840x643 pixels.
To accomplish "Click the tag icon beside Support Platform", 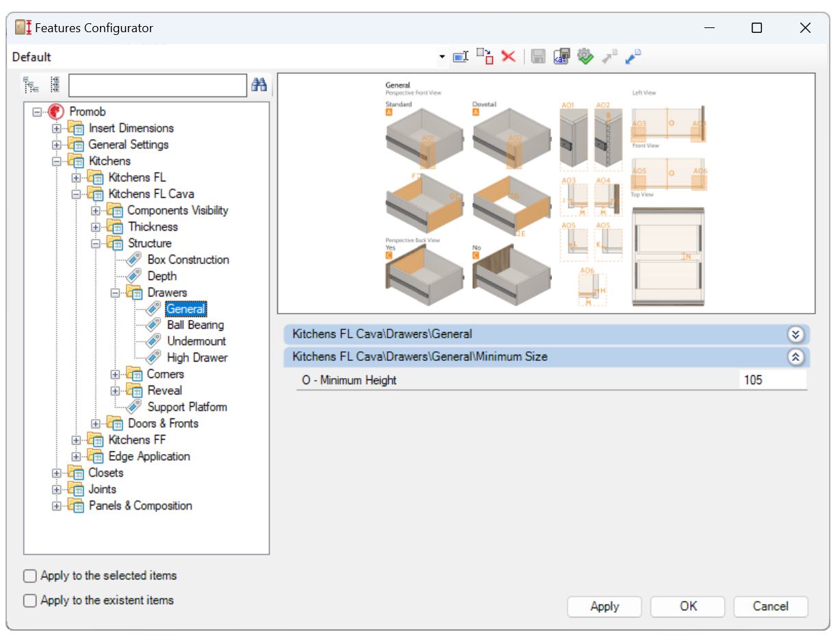I will point(134,407).
